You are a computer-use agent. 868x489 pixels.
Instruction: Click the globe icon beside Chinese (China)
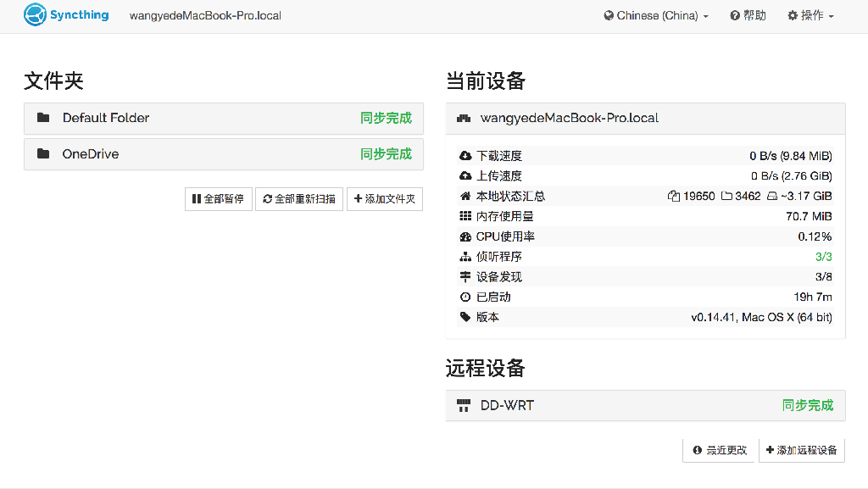point(609,15)
